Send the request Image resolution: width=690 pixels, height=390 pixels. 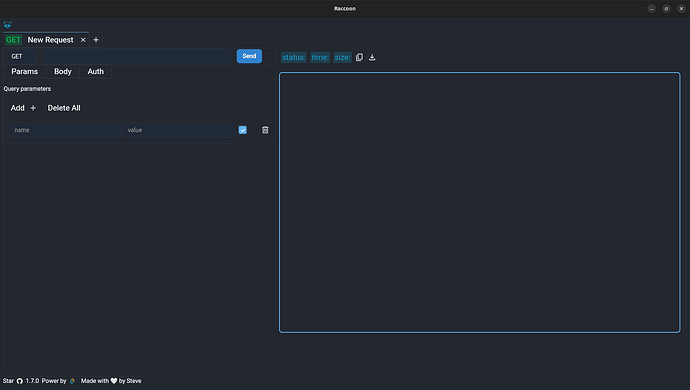point(249,56)
